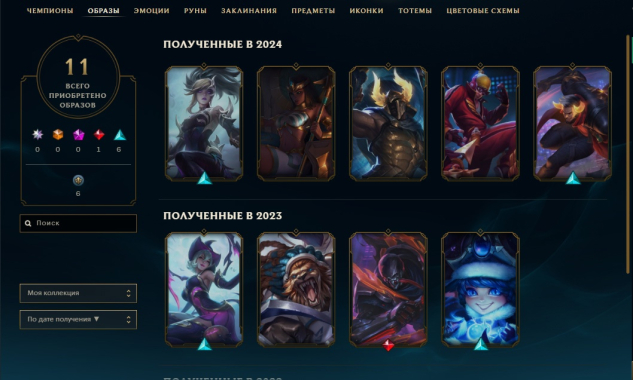Select the red suit skin card in 2024
The height and width of the screenshot is (380, 633).
[480, 123]
